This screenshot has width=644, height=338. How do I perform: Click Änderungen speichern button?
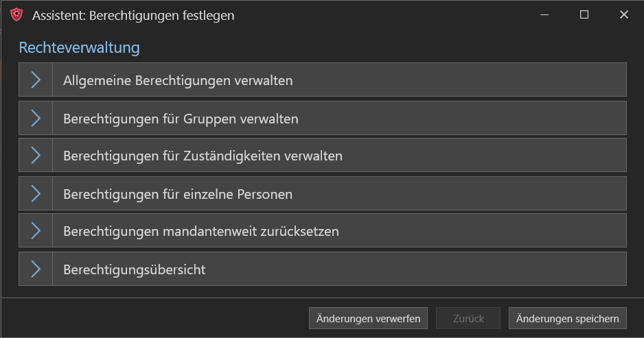pos(567,318)
